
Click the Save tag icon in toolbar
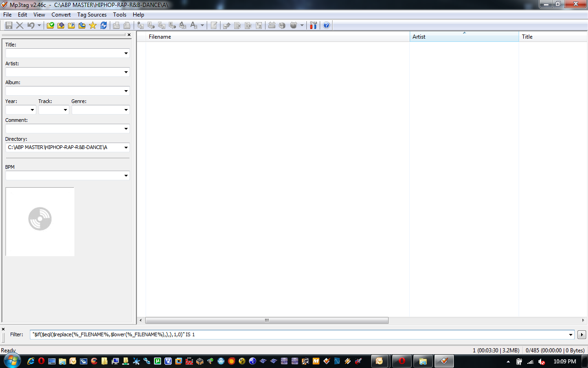[x=9, y=25]
